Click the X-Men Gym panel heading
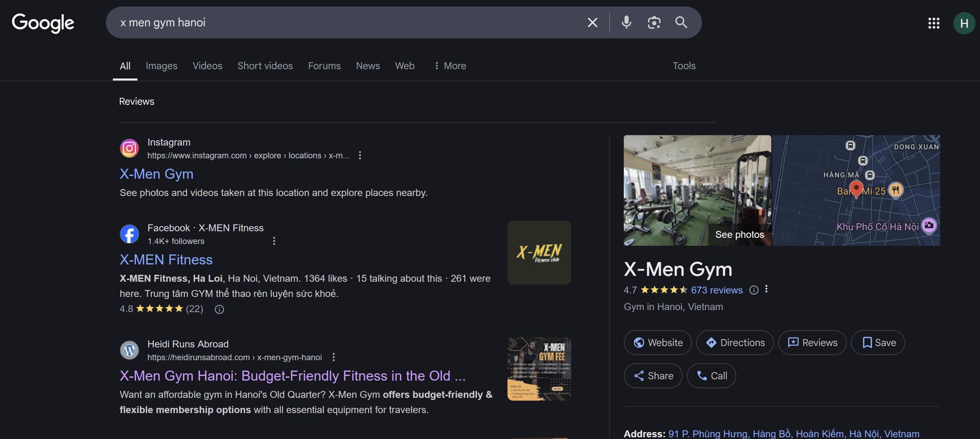 pos(678,269)
